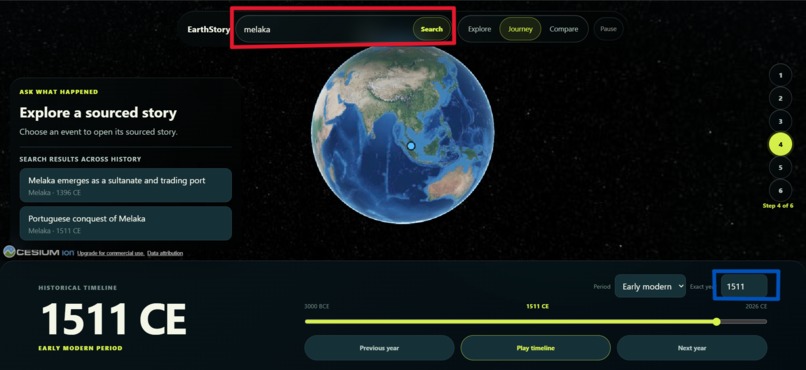Go to journey step 3
The image size is (806, 370).
pos(780,122)
